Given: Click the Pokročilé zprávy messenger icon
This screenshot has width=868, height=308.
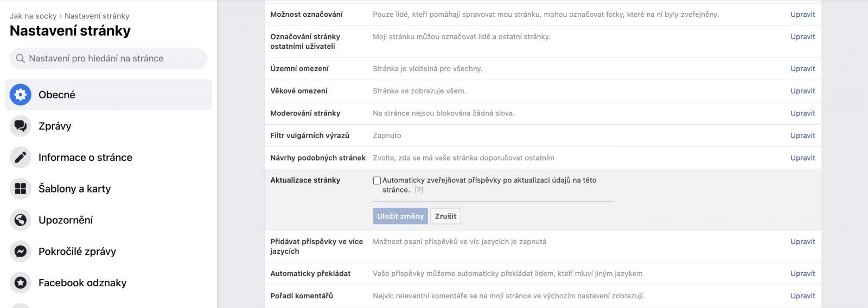Looking at the screenshot, I should (21, 252).
